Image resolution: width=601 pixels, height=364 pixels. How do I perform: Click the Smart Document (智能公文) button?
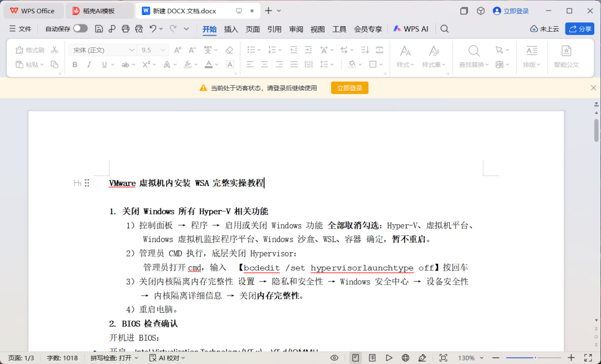(566, 57)
